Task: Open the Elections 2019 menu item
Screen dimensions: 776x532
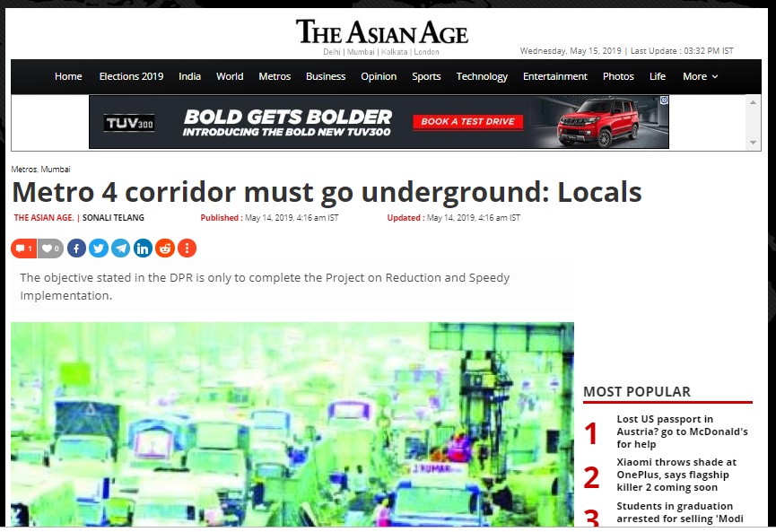Action: 131,77
